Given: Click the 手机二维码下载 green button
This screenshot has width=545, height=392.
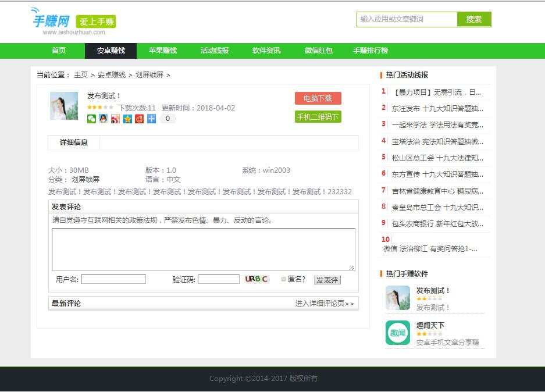Looking at the screenshot, I should [x=318, y=116].
